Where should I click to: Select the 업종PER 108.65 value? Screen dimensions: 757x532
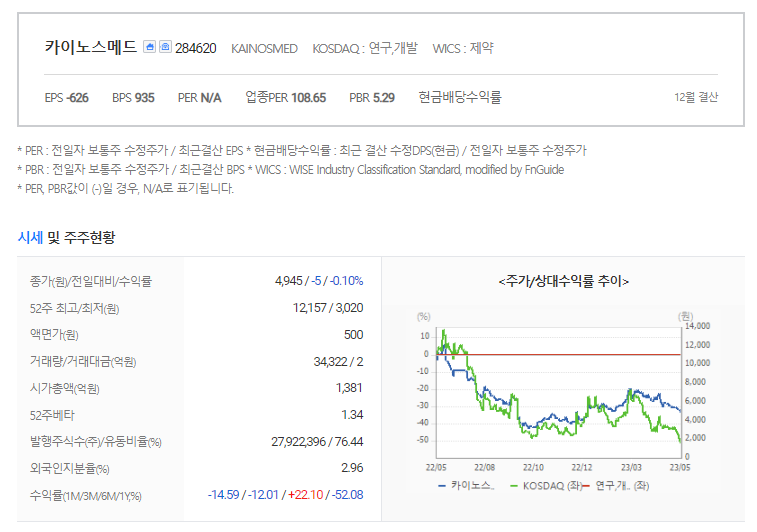(286, 98)
